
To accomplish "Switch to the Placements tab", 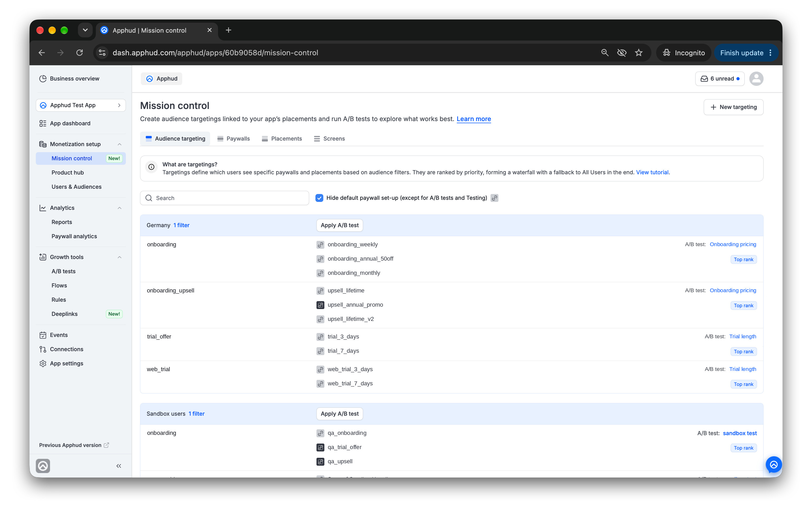I will pyautogui.click(x=282, y=139).
